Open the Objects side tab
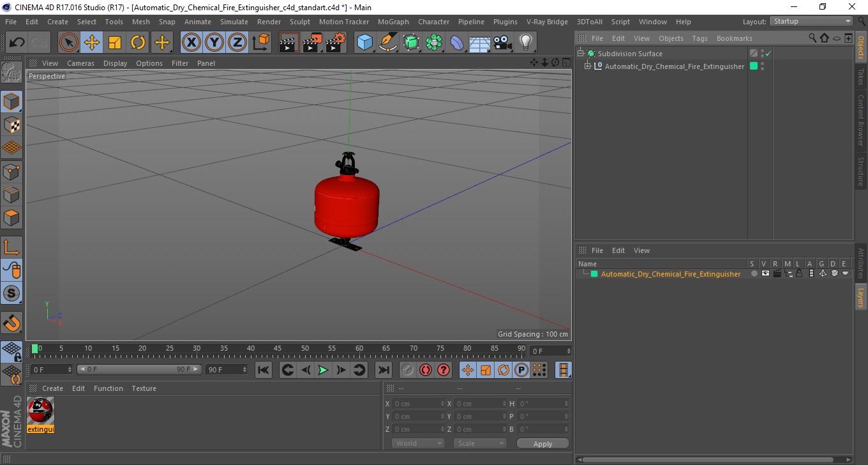Screen dimensions: 868x465 click(861, 47)
